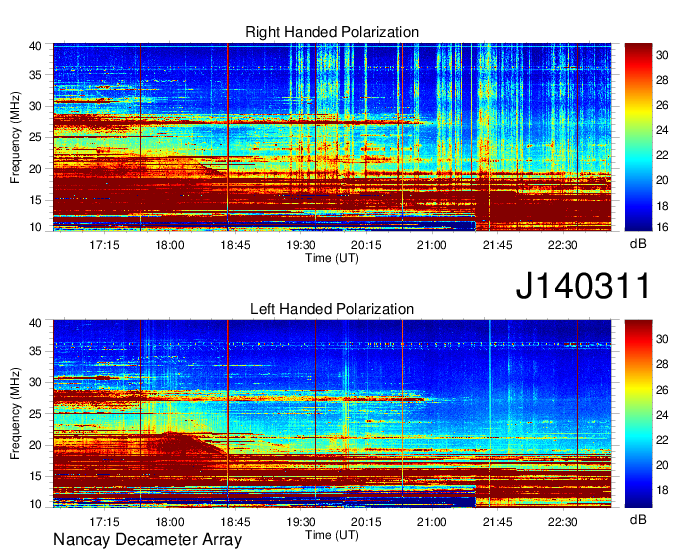Screen dimensions: 680x552
Task: Click the 18:00 time tick of the top plot
Action: [170, 245]
